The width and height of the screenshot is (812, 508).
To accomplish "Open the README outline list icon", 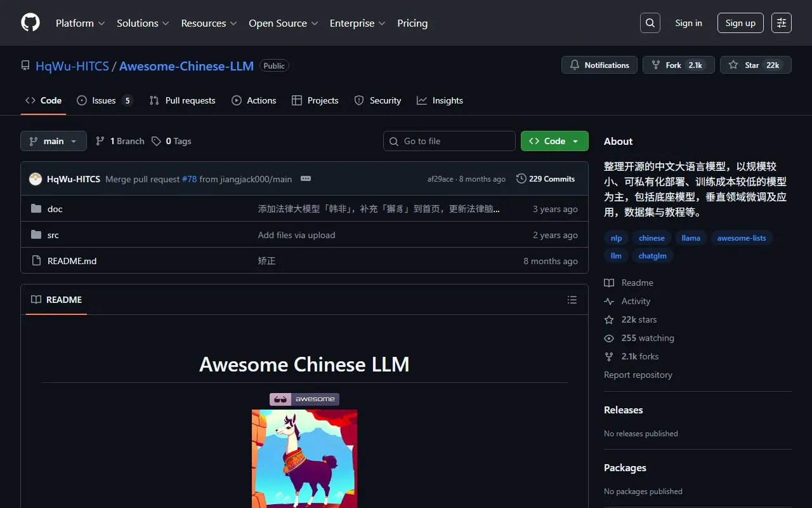I will coord(572,299).
